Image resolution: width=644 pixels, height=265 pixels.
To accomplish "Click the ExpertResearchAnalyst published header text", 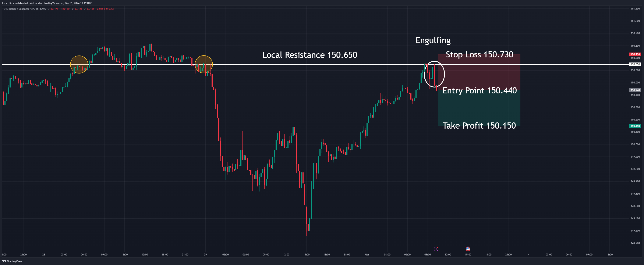I will tap(47, 3).
